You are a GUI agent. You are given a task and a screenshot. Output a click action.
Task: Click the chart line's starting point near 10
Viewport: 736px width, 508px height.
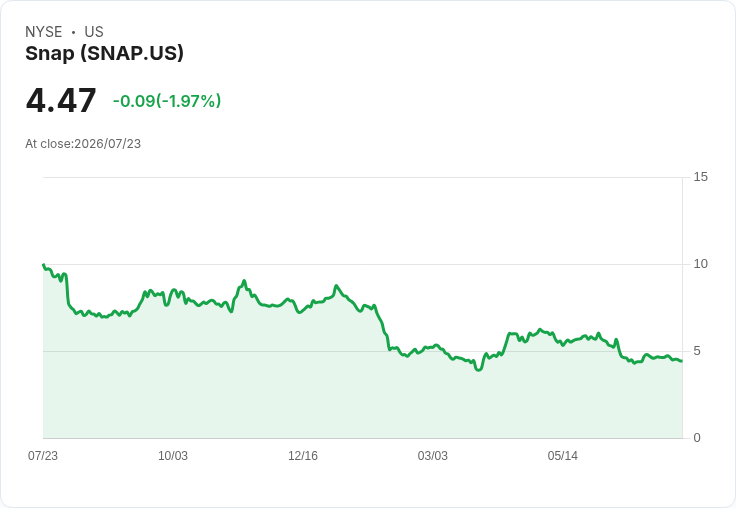(44, 265)
